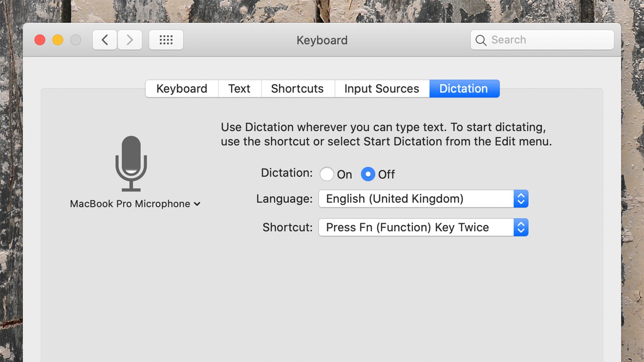
Task: Switch to the Keyboard tab
Action: (x=182, y=88)
